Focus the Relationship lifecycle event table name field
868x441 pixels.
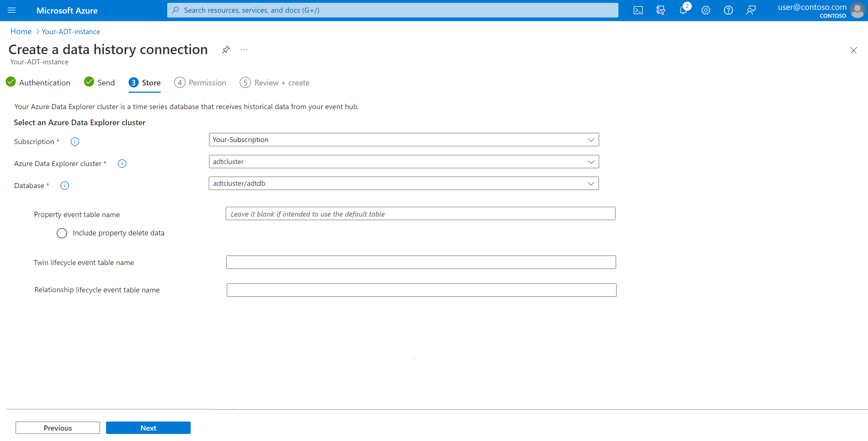[x=422, y=290]
